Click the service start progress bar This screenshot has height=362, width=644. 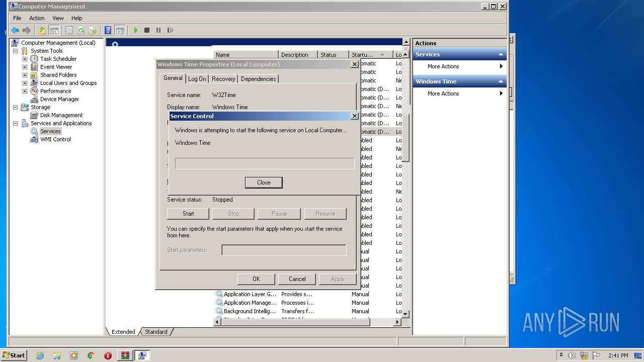265,163
